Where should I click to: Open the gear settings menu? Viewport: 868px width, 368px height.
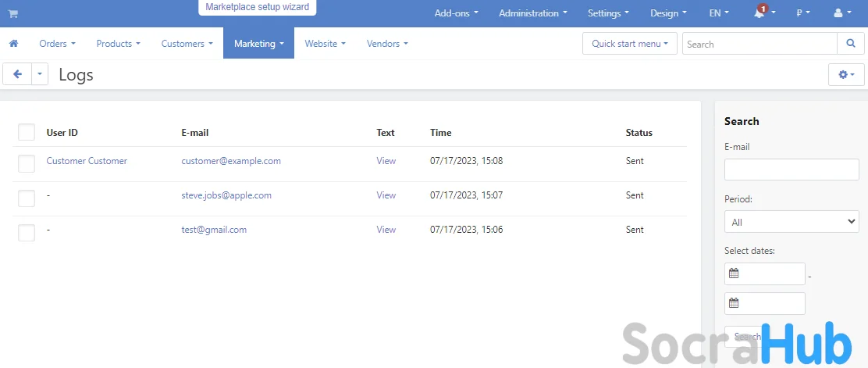point(845,75)
